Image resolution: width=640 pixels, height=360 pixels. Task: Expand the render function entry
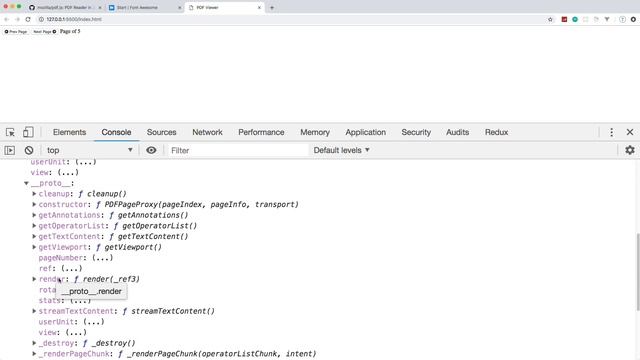34,279
